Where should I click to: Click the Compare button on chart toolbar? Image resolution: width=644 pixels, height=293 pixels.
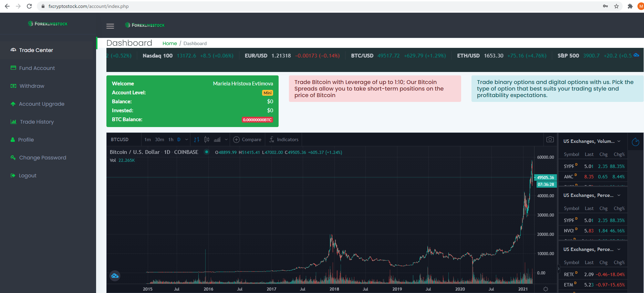[x=247, y=139]
